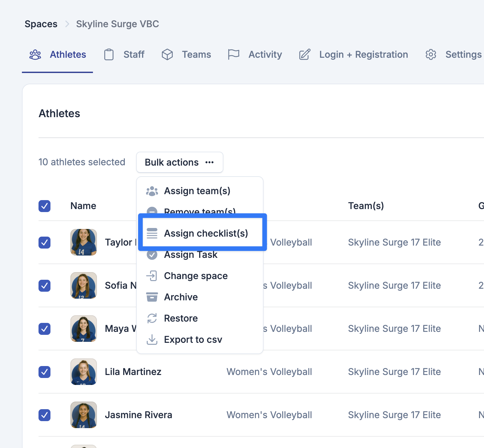Image resolution: width=484 pixels, height=448 pixels.
Task: Click Sofia's profile photo
Action: click(84, 285)
